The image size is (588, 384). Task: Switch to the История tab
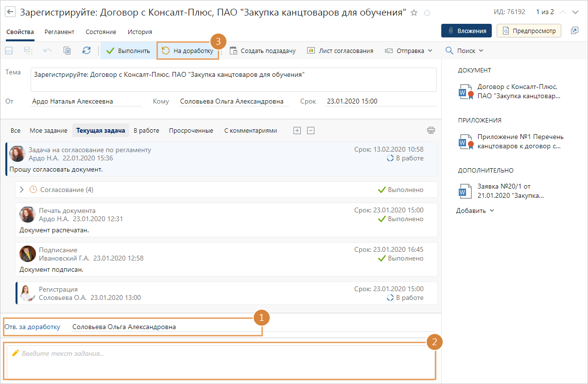[139, 32]
